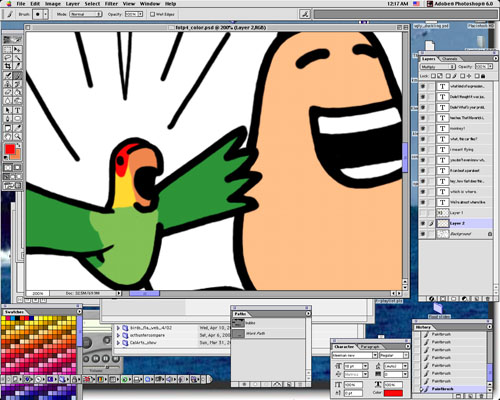Show Layer 1 using its visibility box

point(423,213)
